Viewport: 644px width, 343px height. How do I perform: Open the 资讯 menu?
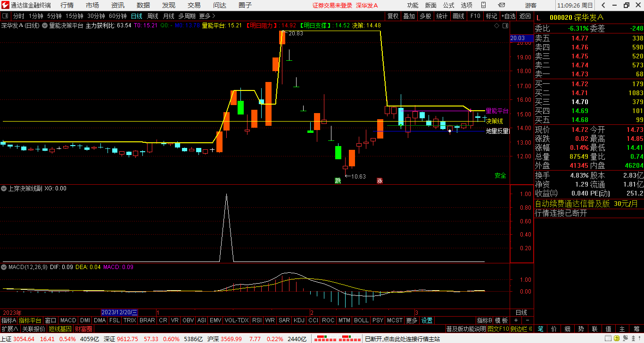(118, 5)
